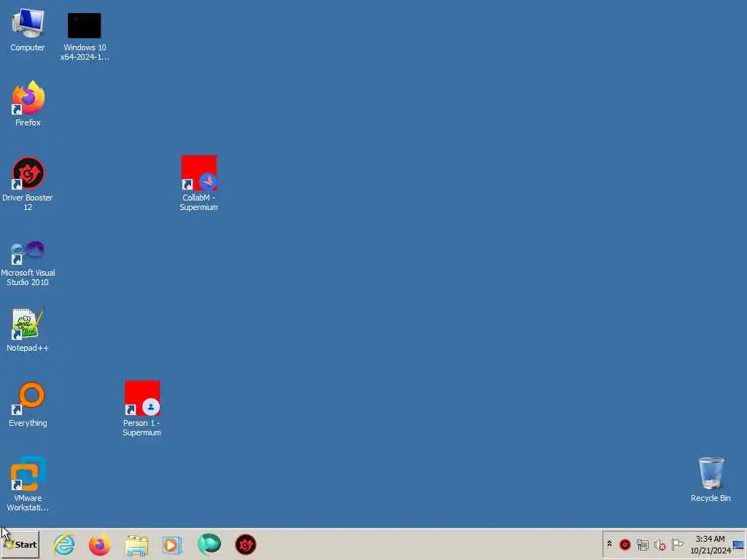Screen dimensions: 747x560
Task: Select the Person 1 - Supermium shortcut
Action: coord(142,408)
